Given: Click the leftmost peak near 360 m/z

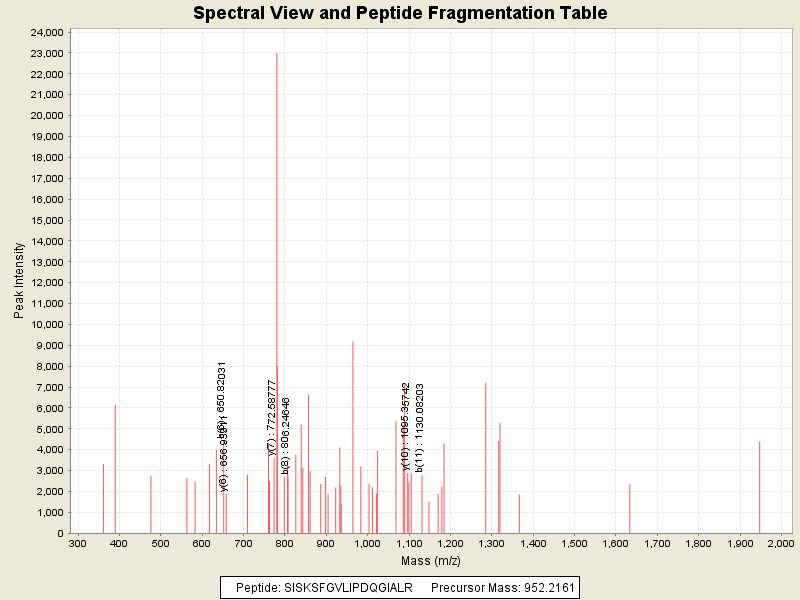Looking at the screenshot, I should coord(103,498).
